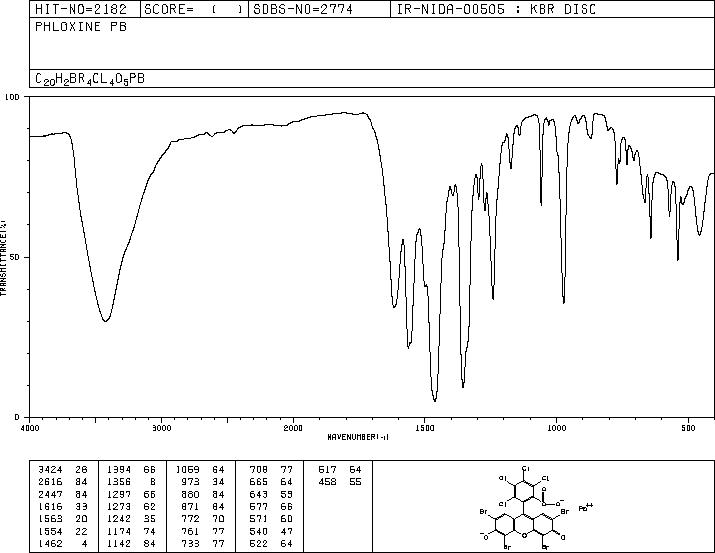
Task: Select peak table entry 2447
Action: (x=62, y=494)
